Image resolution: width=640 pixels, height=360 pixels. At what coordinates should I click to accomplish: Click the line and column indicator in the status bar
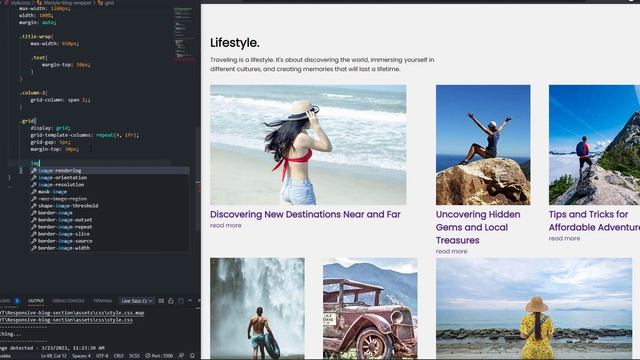(x=53, y=356)
